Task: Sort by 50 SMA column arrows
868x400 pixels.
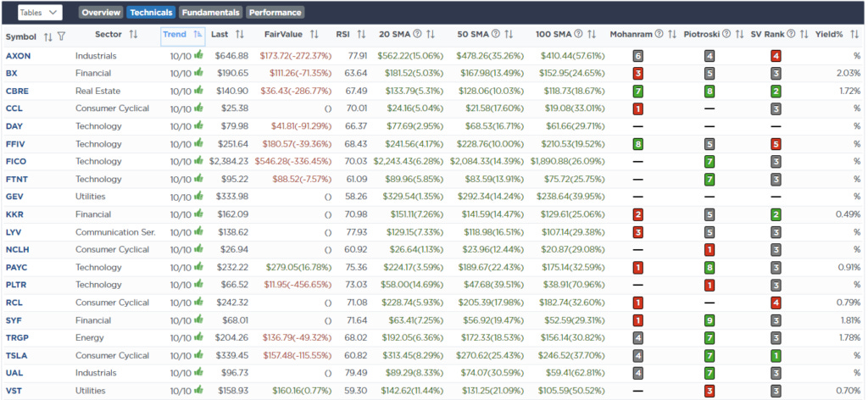Action: (509, 34)
